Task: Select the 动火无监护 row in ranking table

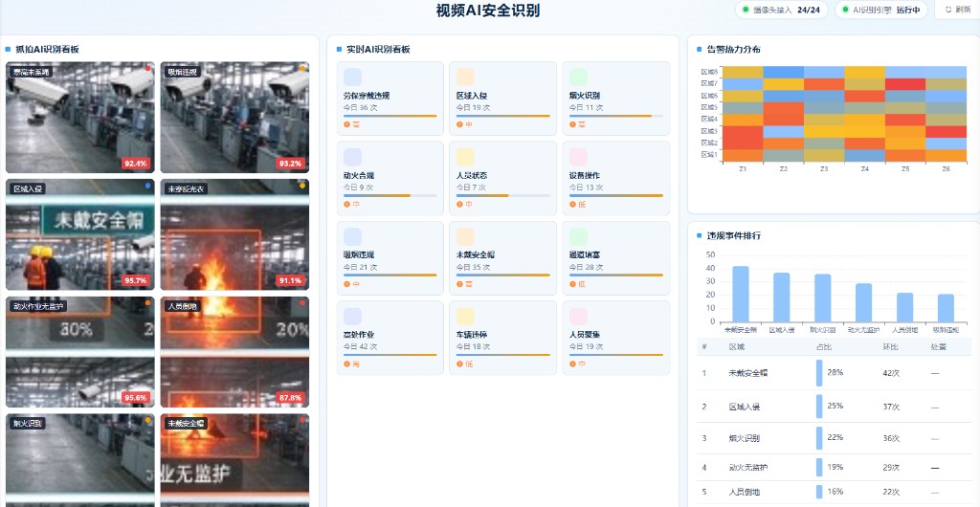Action: [835, 467]
